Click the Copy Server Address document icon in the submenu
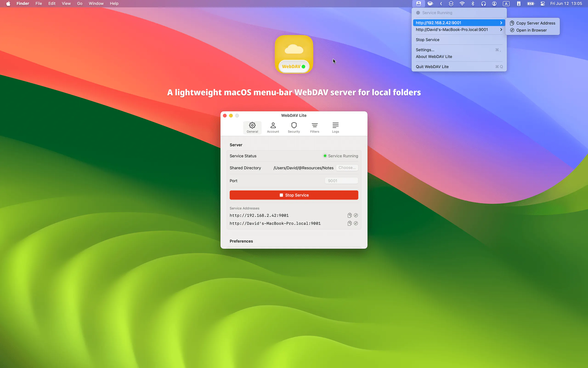The image size is (588, 368). (x=512, y=23)
